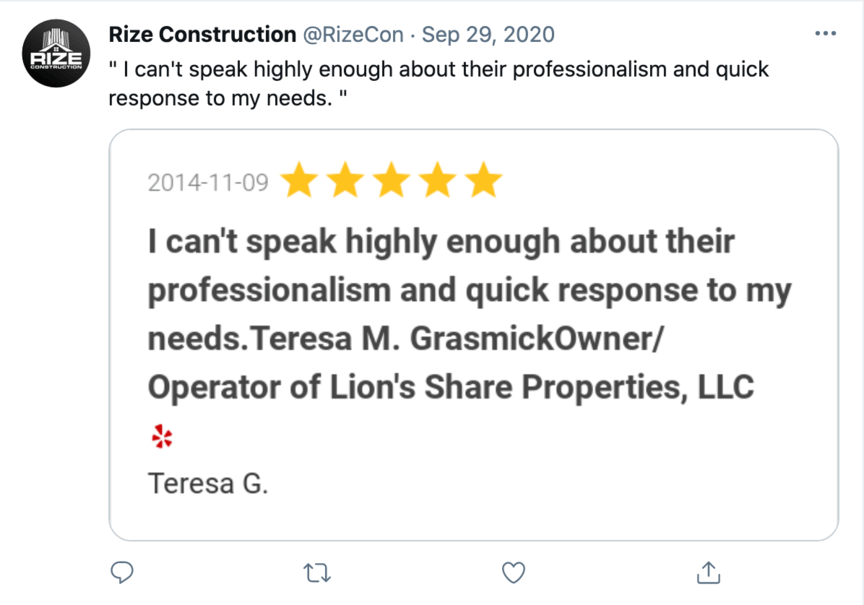Open the Rize Construction profile avatar
Screen dimensions: 864x605
(x=55, y=45)
